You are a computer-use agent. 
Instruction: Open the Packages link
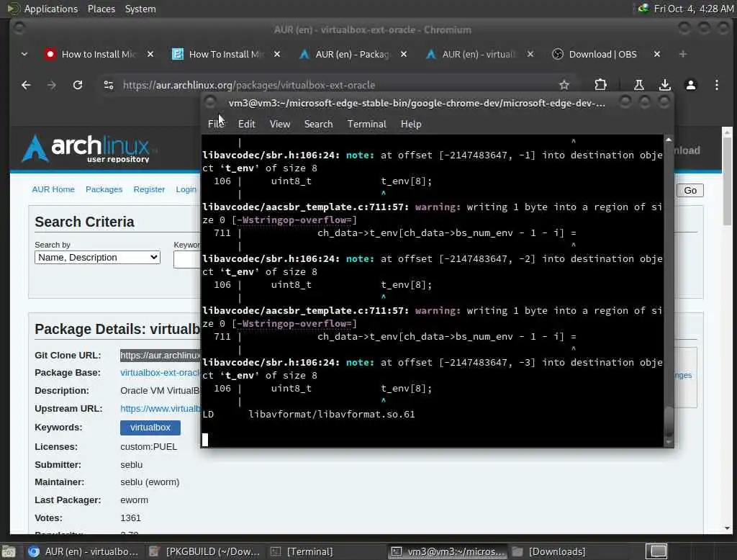pos(104,189)
